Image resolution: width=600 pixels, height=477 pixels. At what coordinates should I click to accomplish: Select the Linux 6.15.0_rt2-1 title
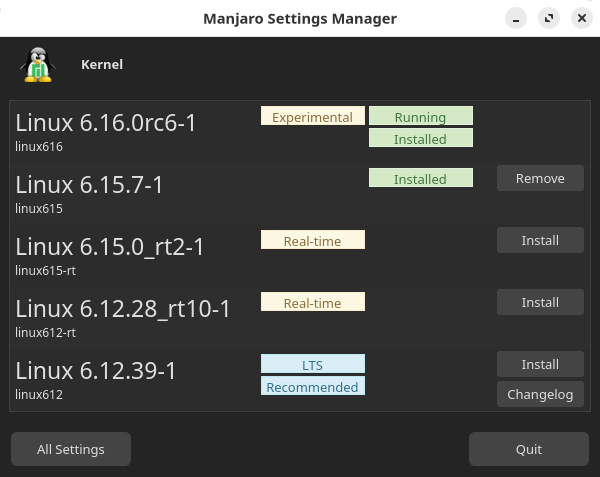[109, 247]
